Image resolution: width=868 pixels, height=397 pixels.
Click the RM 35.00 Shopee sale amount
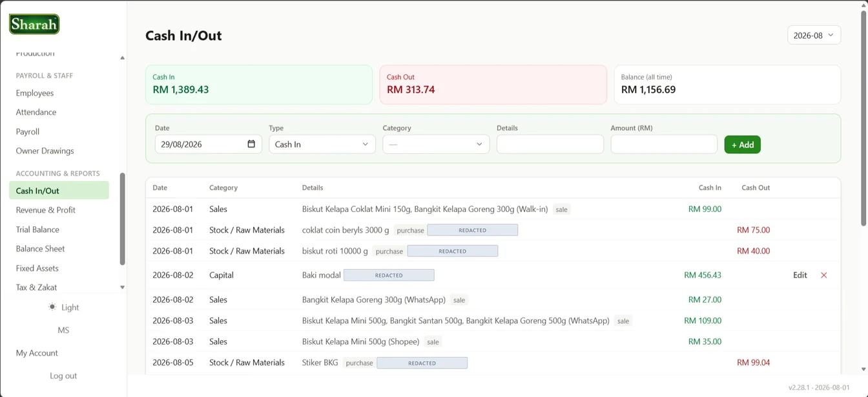(705, 342)
